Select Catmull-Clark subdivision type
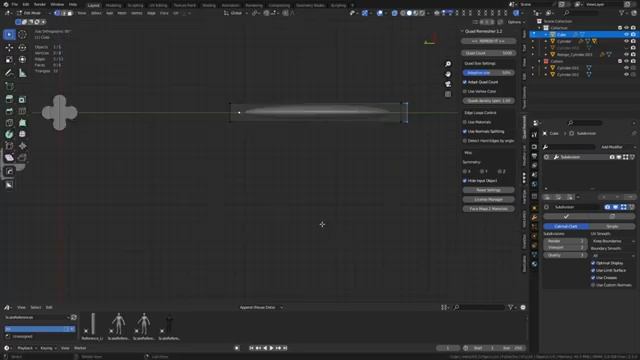 (566, 226)
